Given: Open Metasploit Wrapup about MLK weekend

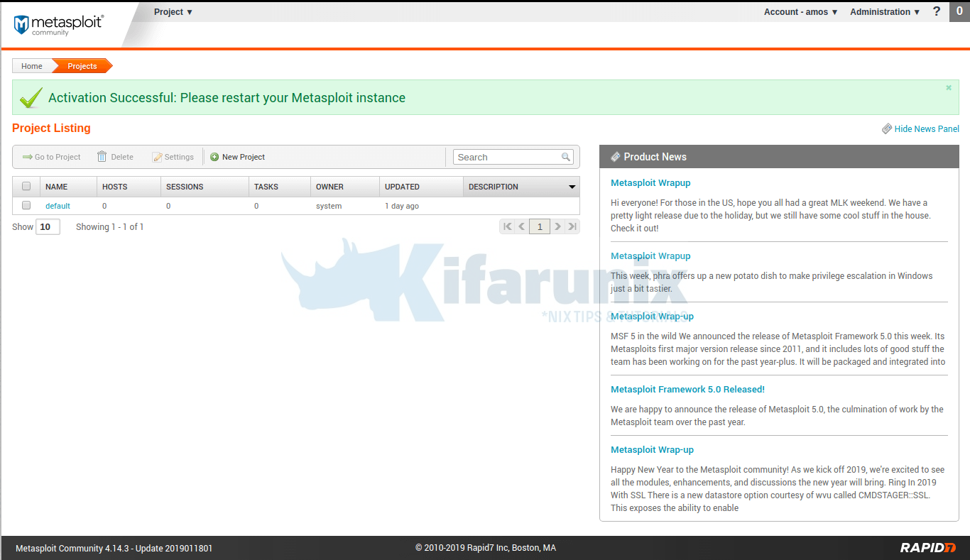Looking at the screenshot, I should (650, 183).
